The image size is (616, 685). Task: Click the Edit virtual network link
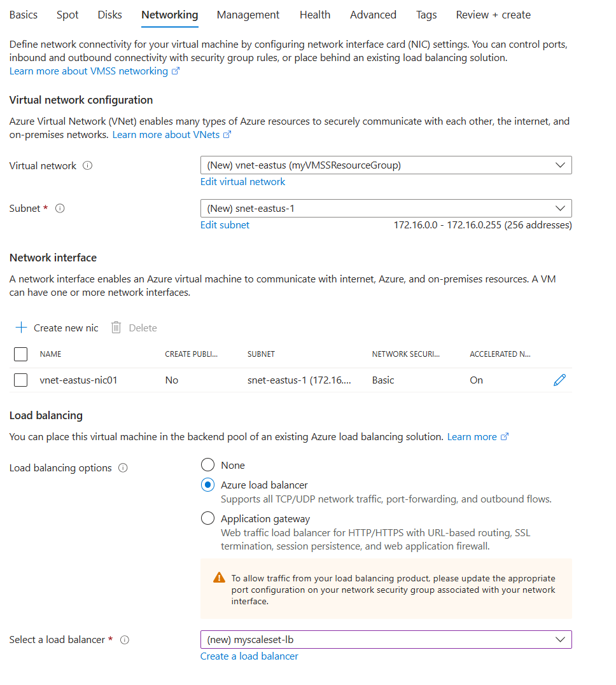242,181
